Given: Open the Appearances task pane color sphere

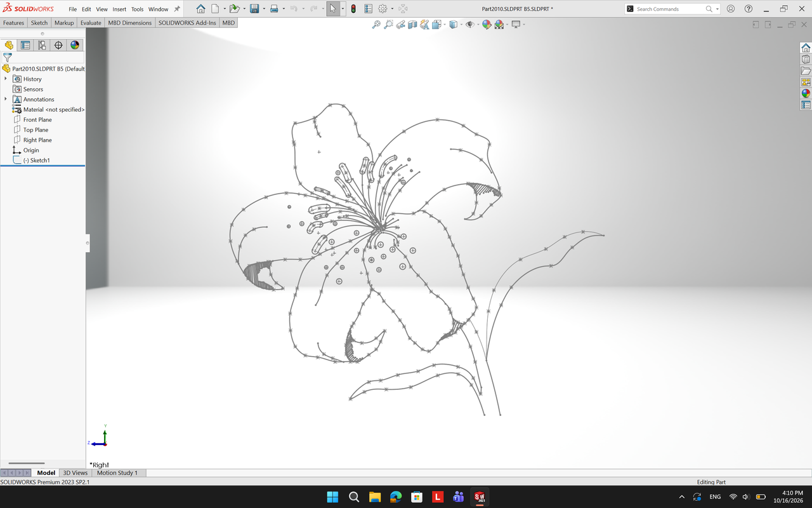Looking at the screenshot, I should [x=806, y=93].
